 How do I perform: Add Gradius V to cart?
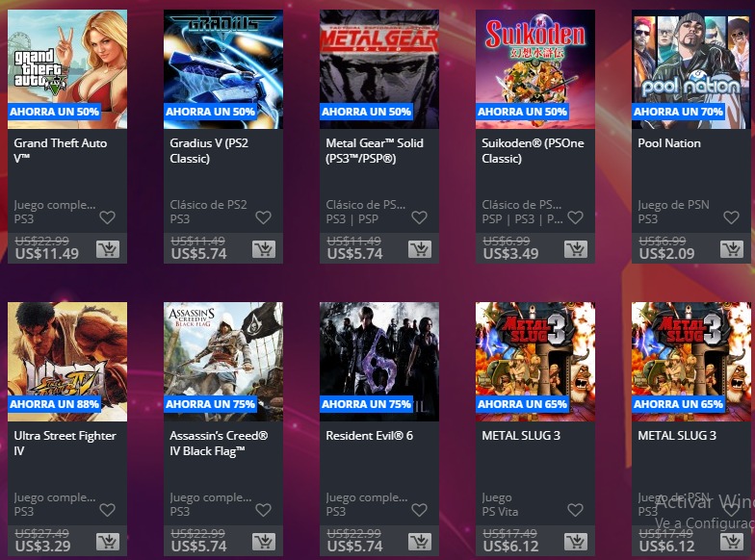pyautogui.click(x=264, y=249)
